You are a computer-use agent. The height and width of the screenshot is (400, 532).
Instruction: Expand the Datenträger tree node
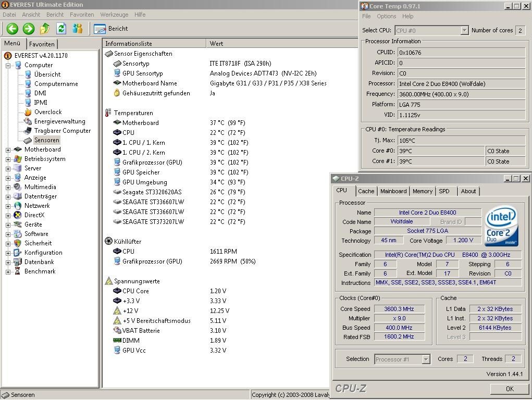point(8,197)
